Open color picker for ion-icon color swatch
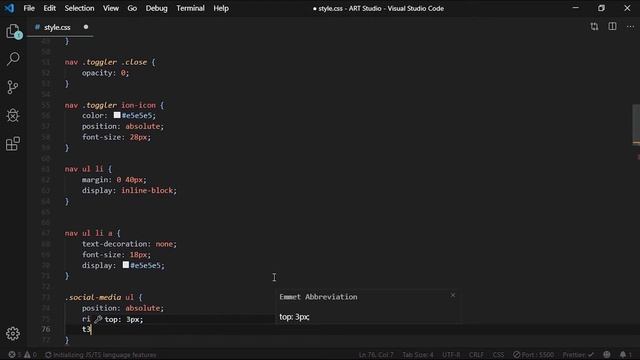Image resolution: width=640 pixels, height=360 pixels. tap(117, 116)
